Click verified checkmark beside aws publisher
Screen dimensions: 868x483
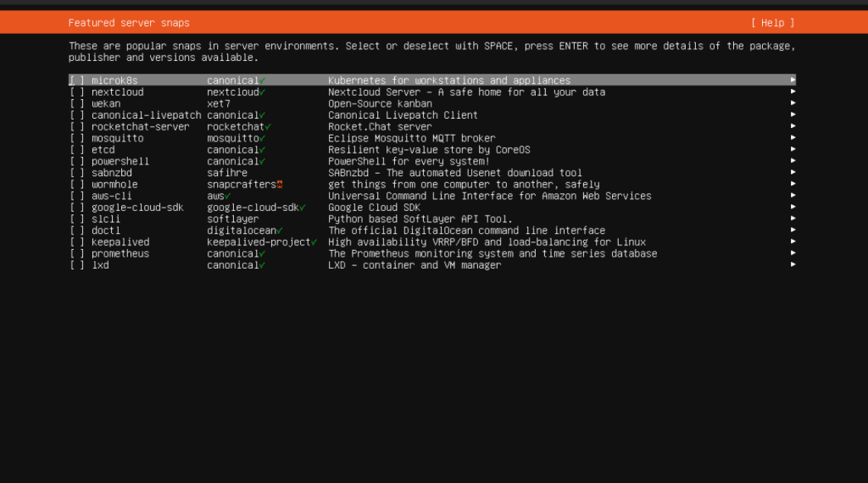point(228,196)
